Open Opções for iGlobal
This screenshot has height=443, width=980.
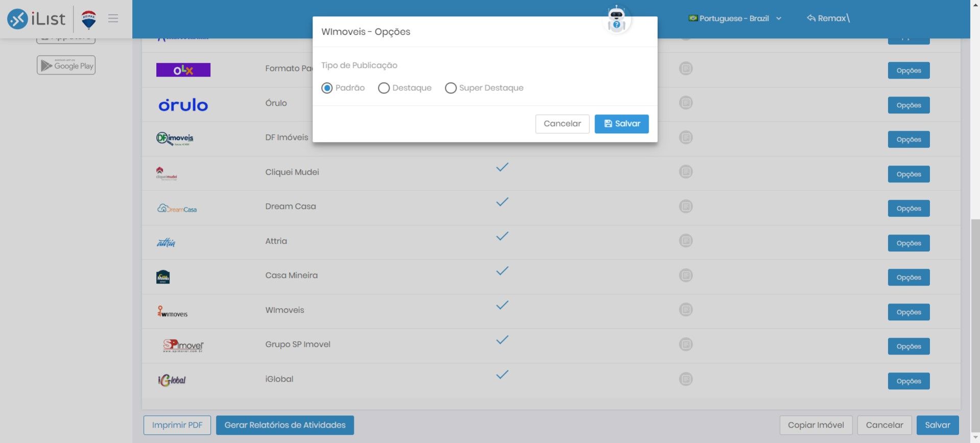[x=909, y=381]
